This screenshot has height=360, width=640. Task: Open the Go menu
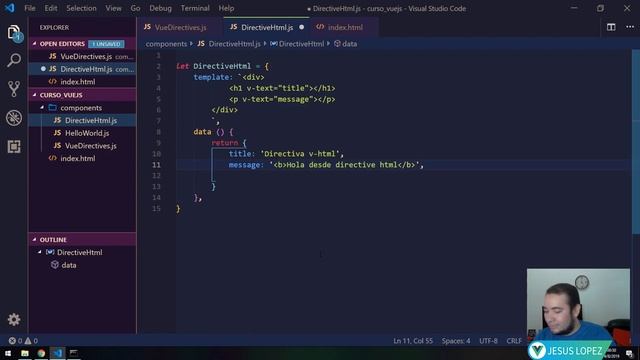pyautogui.click(x=135, y=8)
